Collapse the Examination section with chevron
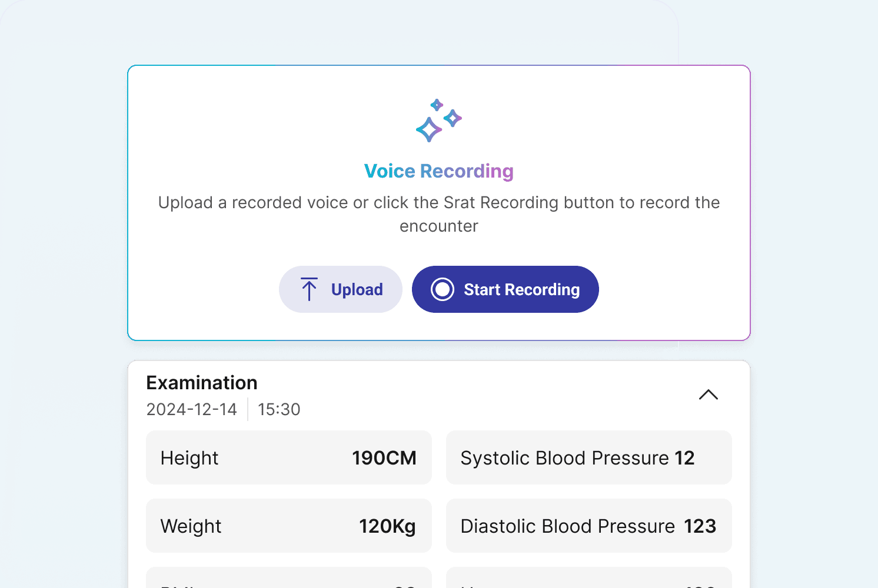The width and height of the screenshot is (878, 588). pyautogui.click(x=709, y=395)
